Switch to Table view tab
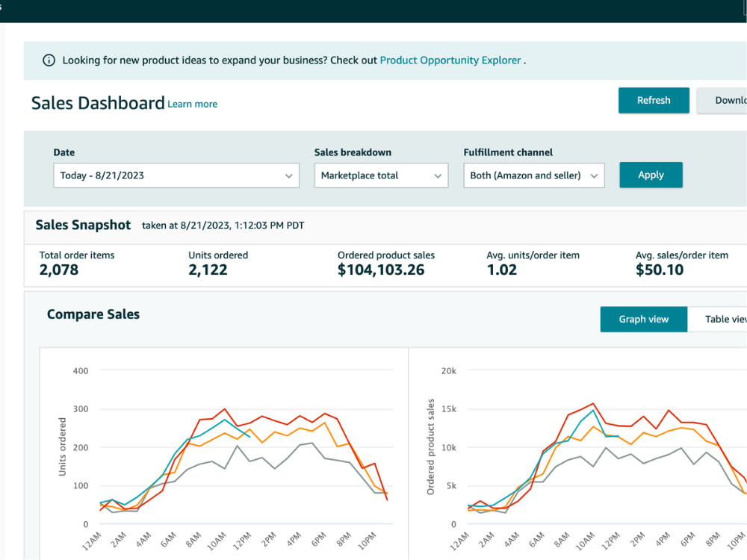Screen dimensions: 747x560 pyautogui.click(x=717, y=319)
